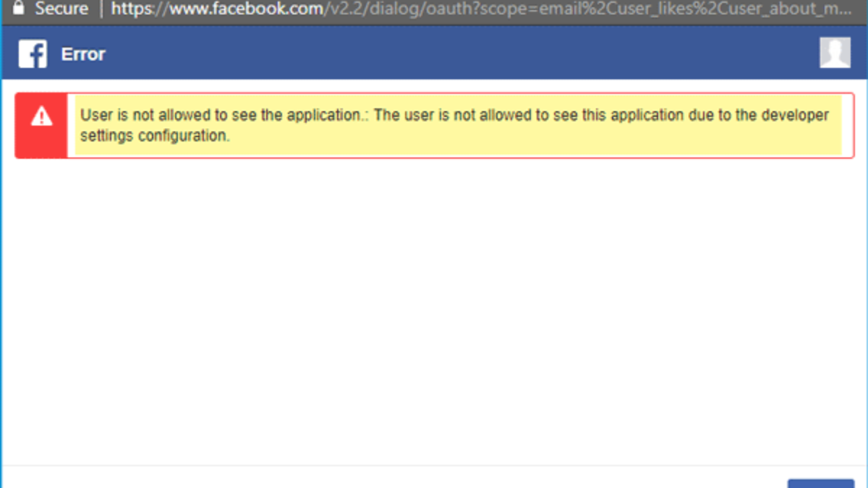Open the user profile avatar
868x488 pixels.
(x=835, y=53)
